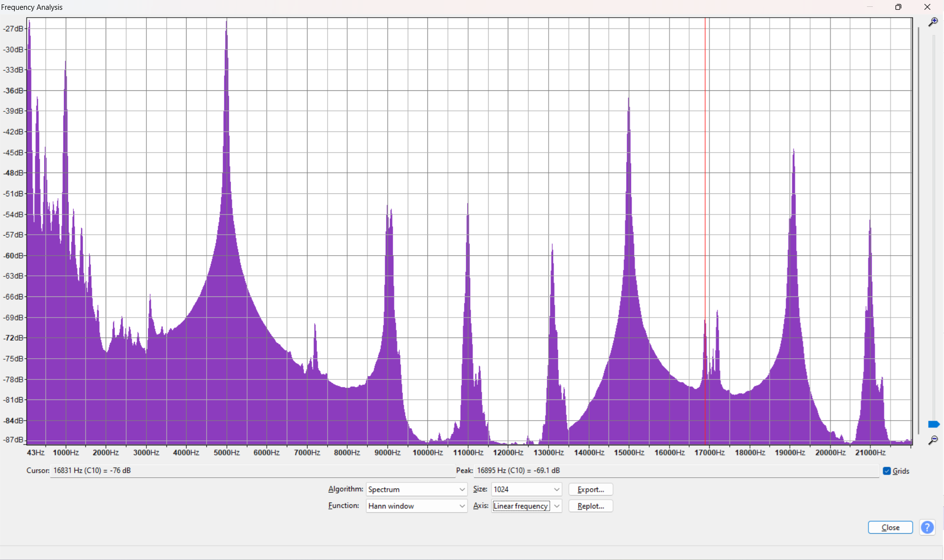Click the Export button

(590, 489)
